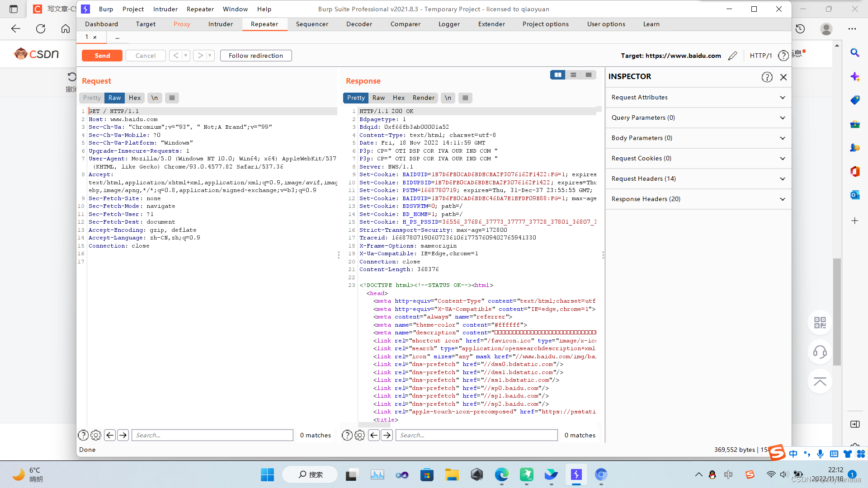Viewport: 868px width, 488px height.
Task: Open the Project menu
Action: pos(133,9)
